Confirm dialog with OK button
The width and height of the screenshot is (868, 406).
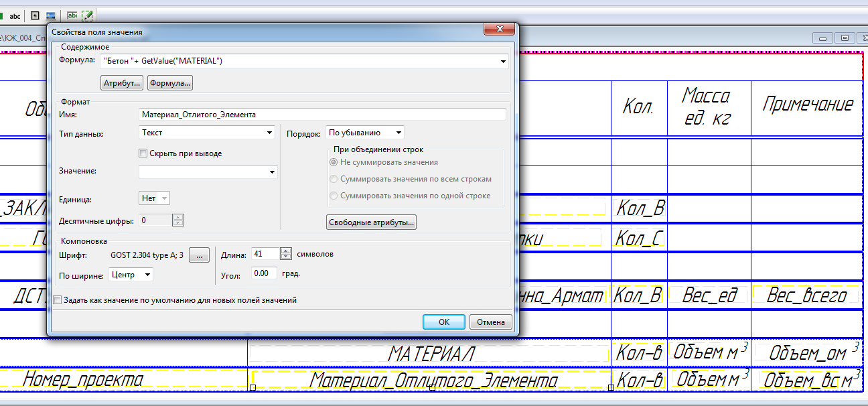point(444,322)
